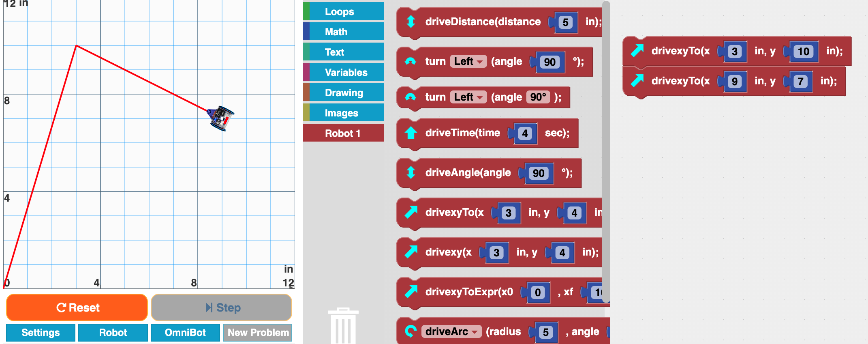Click the y value 7 in the workspace drivexyTo block
Viewport: 868px width, 344px height.
[x=800, y=82]
